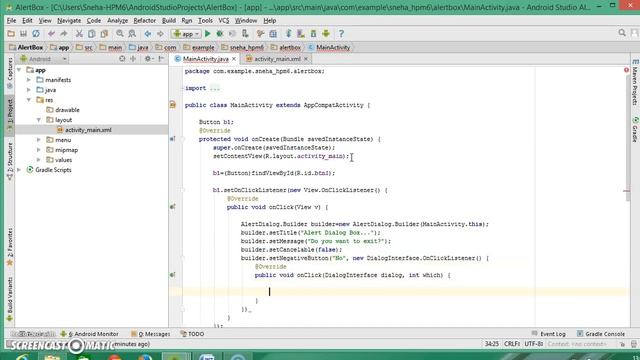Expand the values folder arrow
The image size is (640, 360).
click(x=39, y=160)
